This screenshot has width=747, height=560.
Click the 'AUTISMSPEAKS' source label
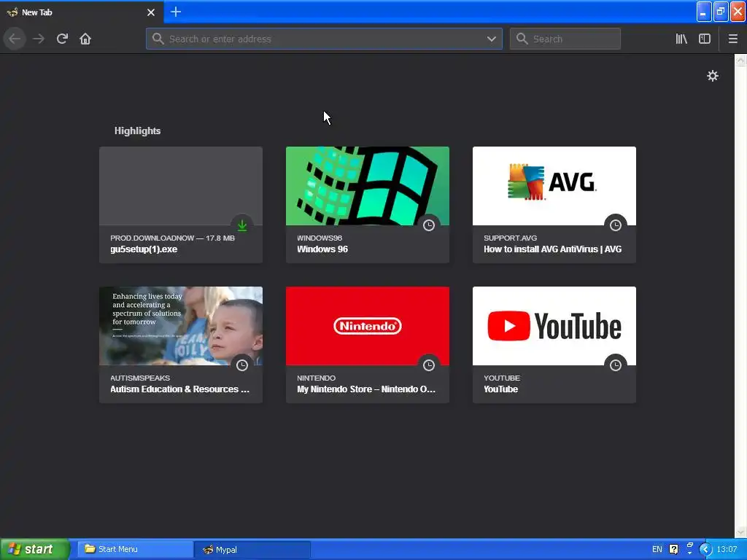pyautogui.click(x=140, y=378)
